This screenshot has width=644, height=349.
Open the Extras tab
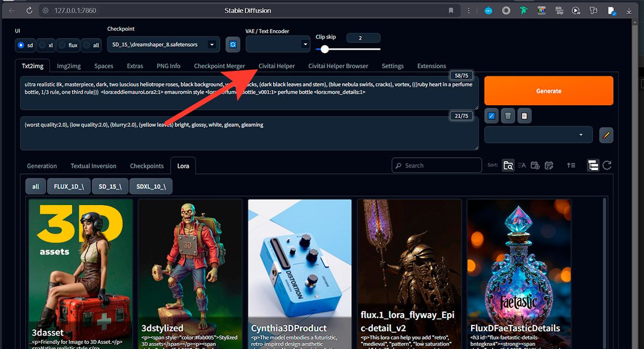(x=135, y=66)
